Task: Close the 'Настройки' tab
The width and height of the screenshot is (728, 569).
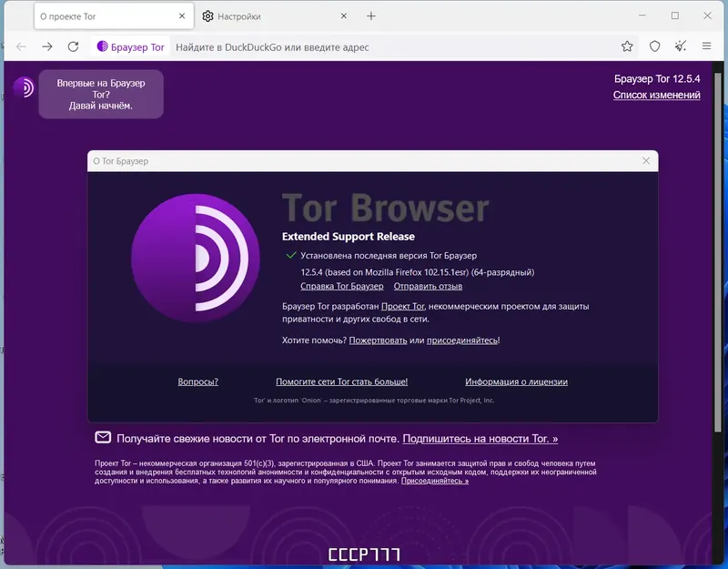Action: pyautogui.click(x=344, y=15)
